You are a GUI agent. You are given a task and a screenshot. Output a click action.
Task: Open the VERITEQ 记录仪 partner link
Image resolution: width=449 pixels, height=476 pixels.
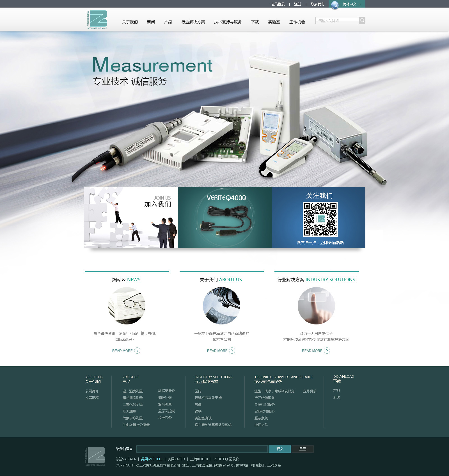(x=226, y=459)
